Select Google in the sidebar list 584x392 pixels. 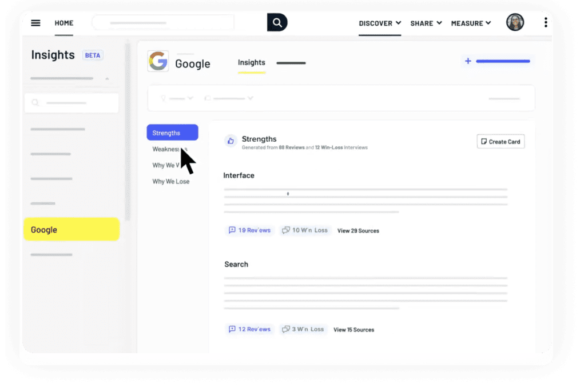pos(71,230)
